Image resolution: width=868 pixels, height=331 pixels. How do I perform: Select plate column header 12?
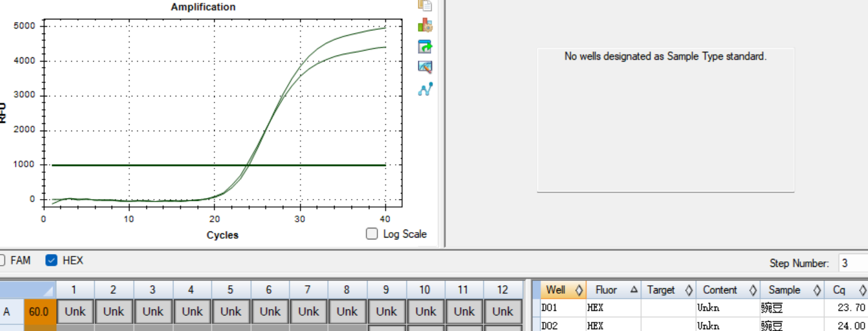tap(503, 289)
